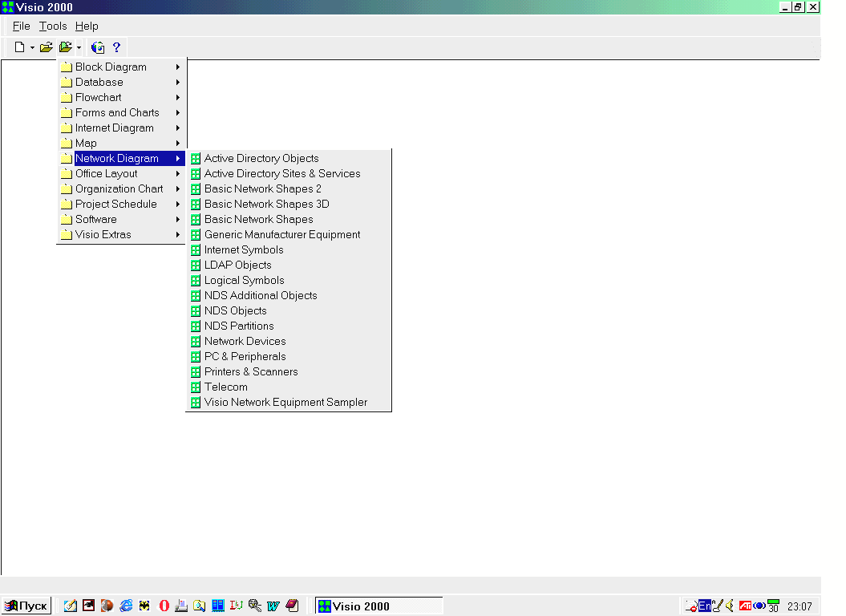Click the stencil icon for LDAP Objects

196,265
